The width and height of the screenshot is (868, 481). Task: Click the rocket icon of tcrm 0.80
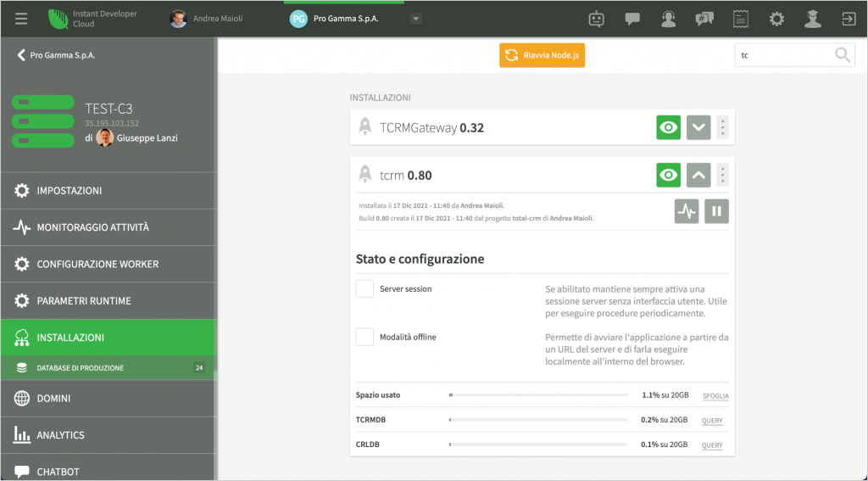[364, 175]
